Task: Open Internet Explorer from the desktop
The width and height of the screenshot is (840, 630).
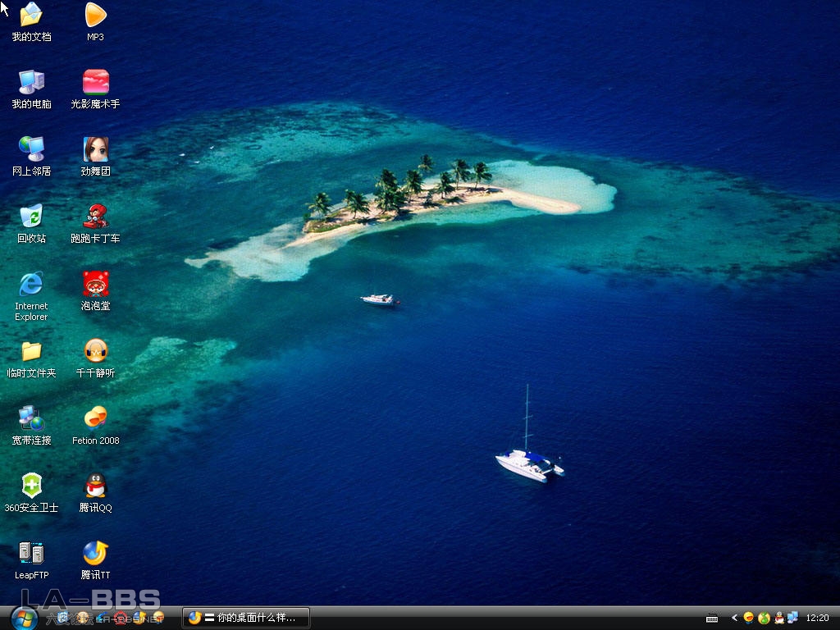Action: 31,285
